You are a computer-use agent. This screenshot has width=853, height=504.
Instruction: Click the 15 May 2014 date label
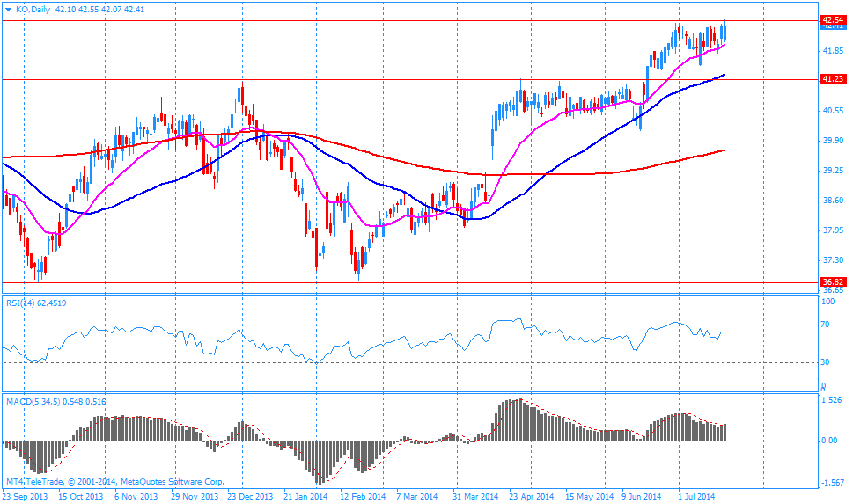(589, 496)
